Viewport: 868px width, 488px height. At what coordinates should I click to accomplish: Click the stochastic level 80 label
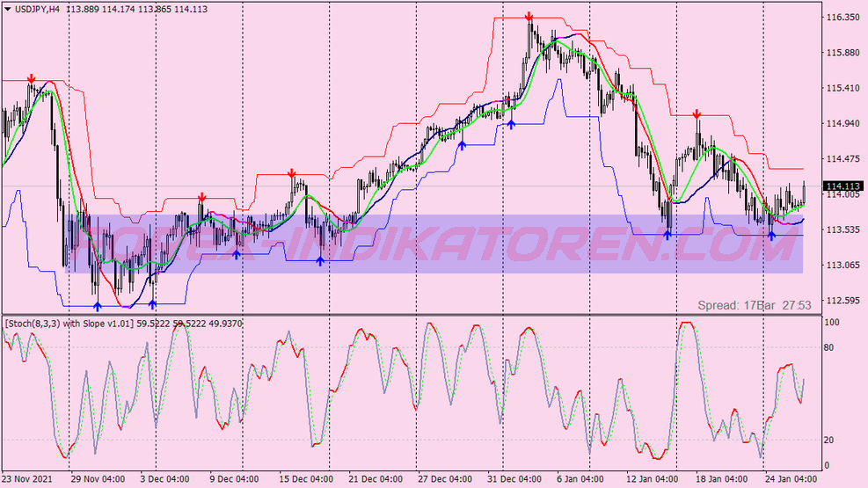coord(829,347)
